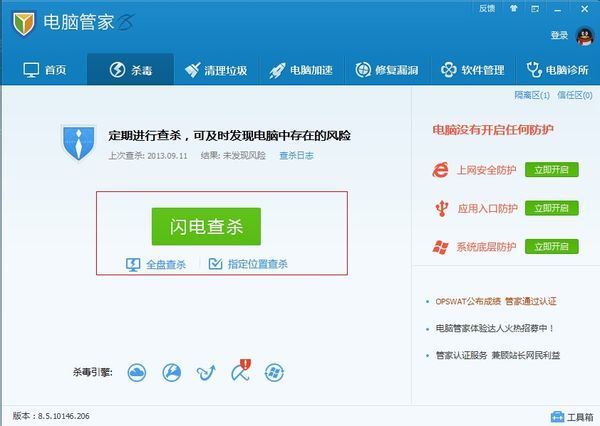Open the skin shirt icon in title bar
The image size is (600, 426).
[514, 8]
